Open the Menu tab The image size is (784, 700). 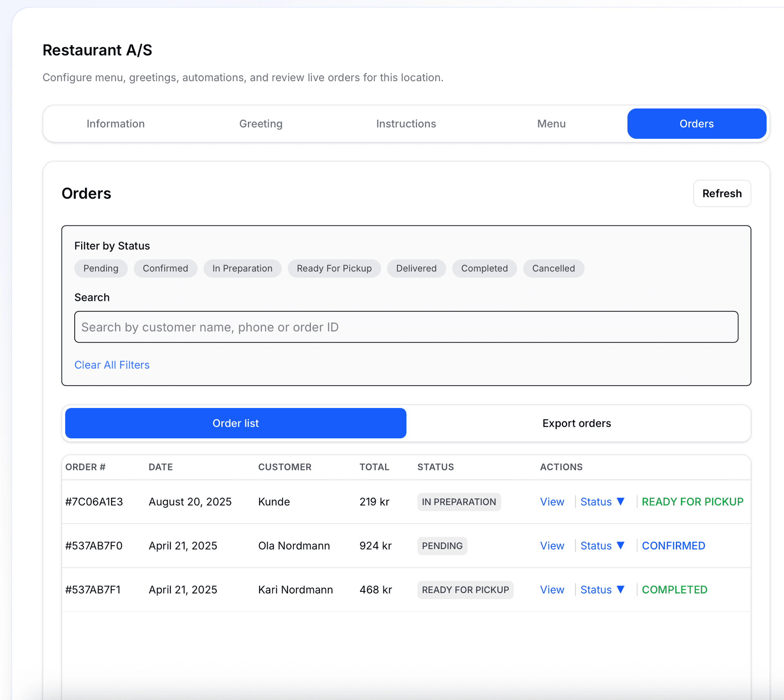tap(551, 124)
